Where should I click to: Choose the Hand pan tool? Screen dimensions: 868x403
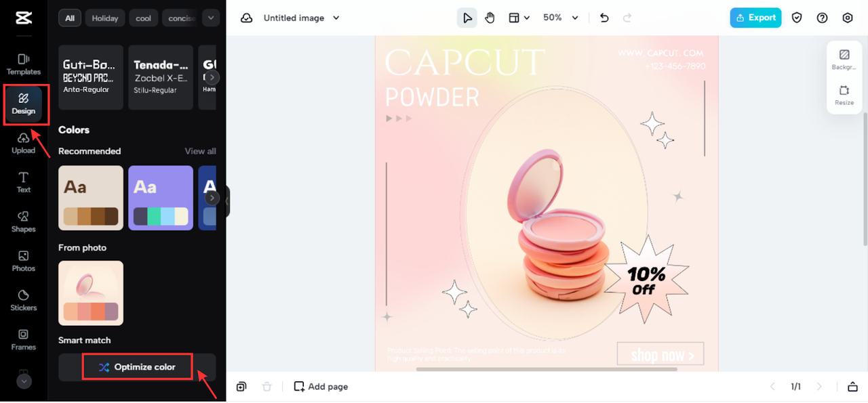tap(490, 18)
